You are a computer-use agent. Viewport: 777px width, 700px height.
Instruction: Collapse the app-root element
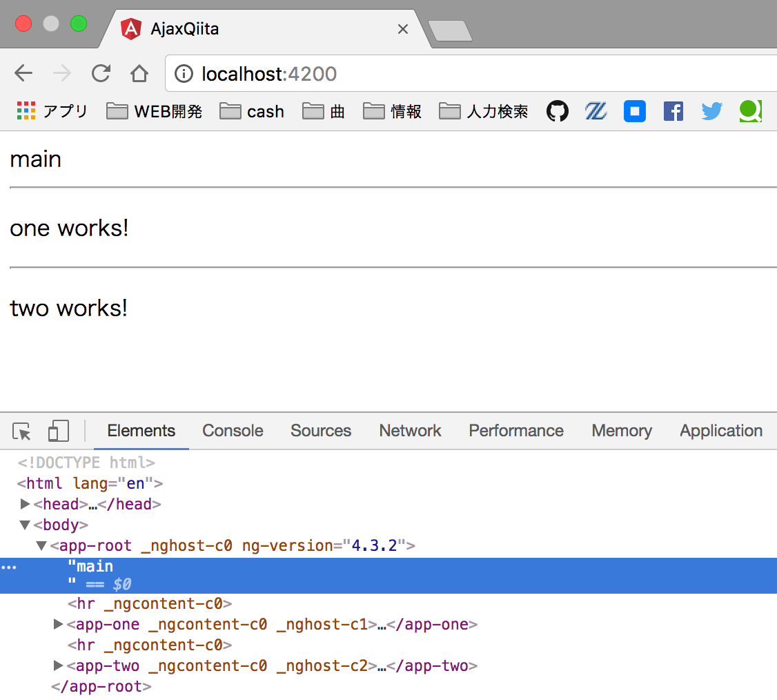[41, 545]
